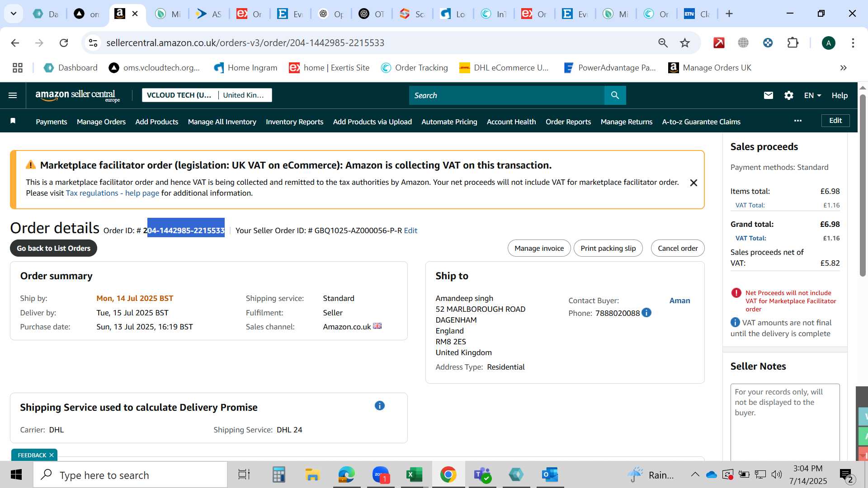Click the phone number info icon
This screenshot has height=488, width=868.
[x=646, y=313]
